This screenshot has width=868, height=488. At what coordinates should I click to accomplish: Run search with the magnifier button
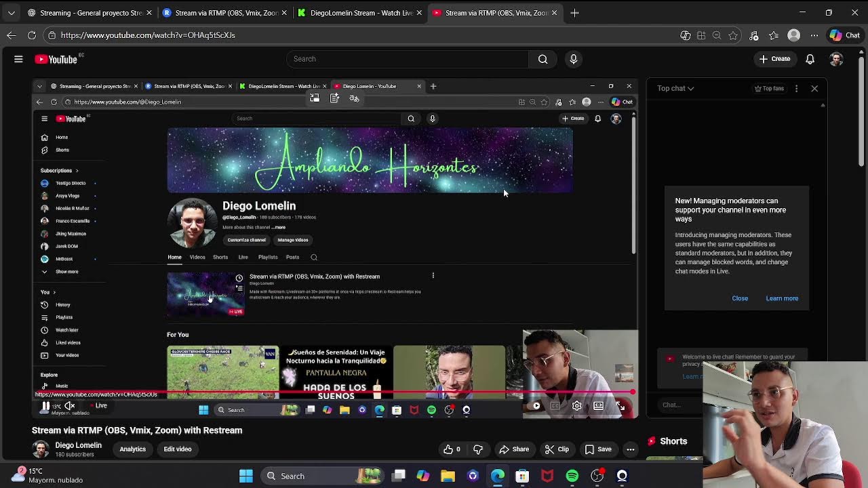[x=542, y=59]
